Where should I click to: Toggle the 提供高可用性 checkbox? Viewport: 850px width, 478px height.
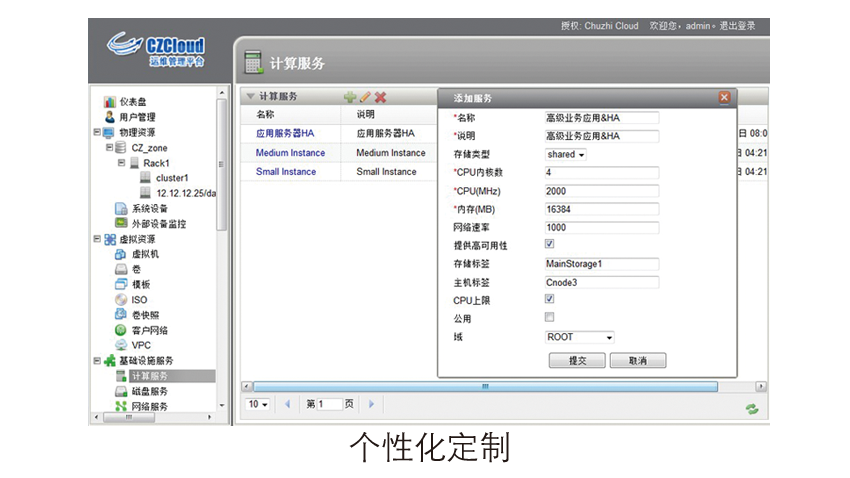click(549, 244)
